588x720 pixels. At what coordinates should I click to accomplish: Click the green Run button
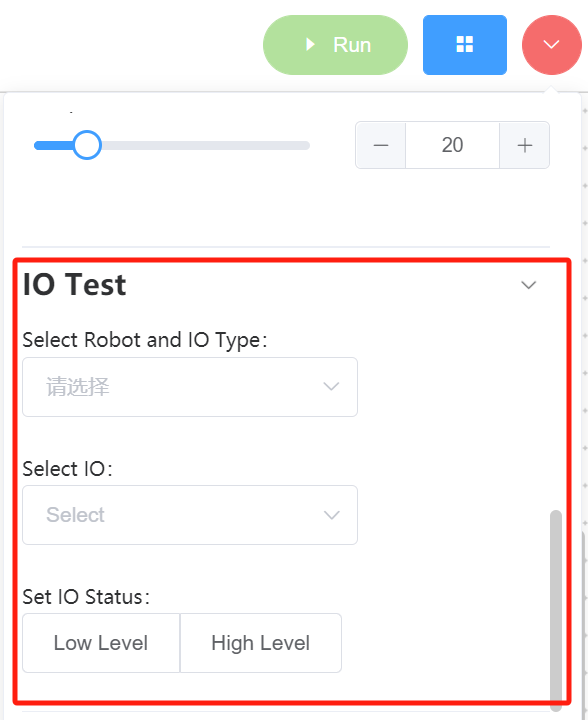pos(335,45)
